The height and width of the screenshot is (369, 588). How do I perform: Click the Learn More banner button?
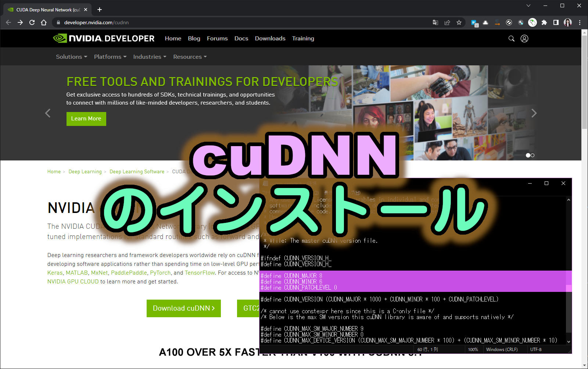coord(86,119)
